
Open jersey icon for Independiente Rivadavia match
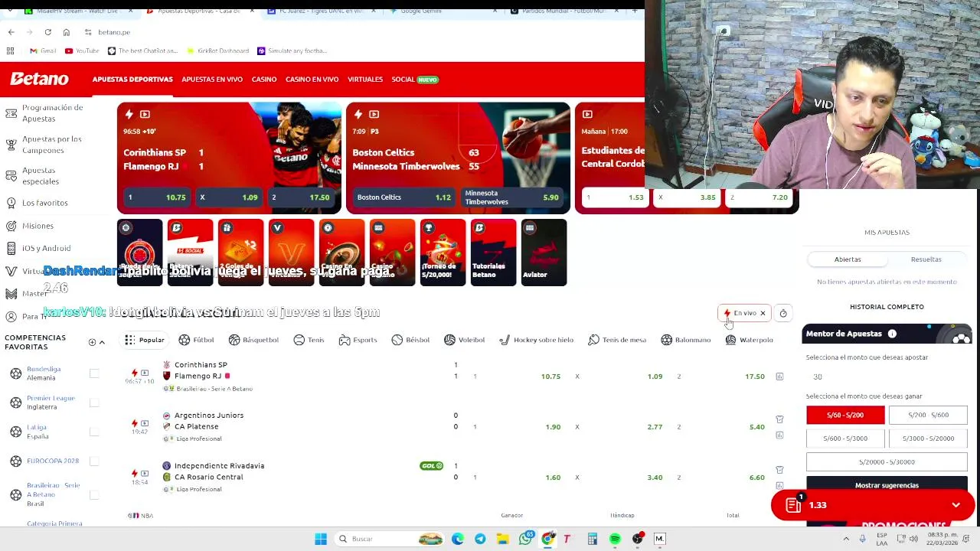point(779,470)
